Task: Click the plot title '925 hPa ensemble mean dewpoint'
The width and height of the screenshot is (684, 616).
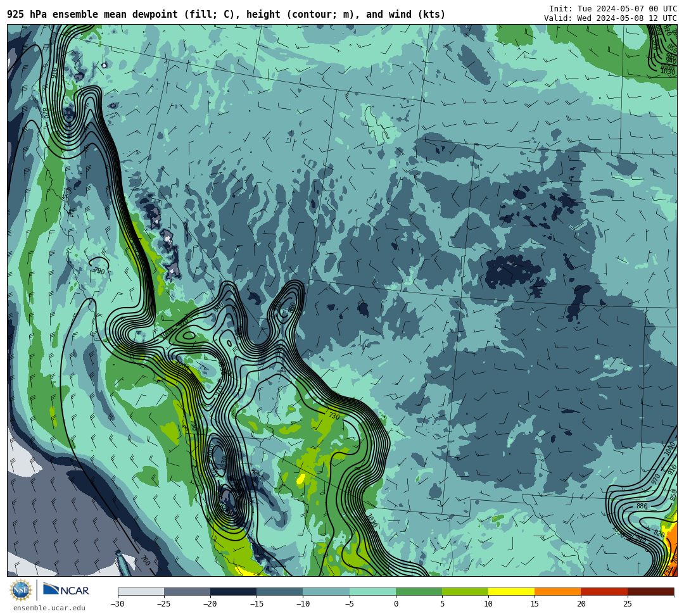Action: (92, 15)
